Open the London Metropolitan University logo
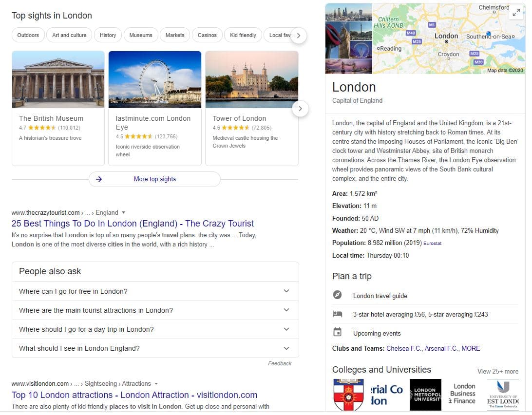 point(425,395)
